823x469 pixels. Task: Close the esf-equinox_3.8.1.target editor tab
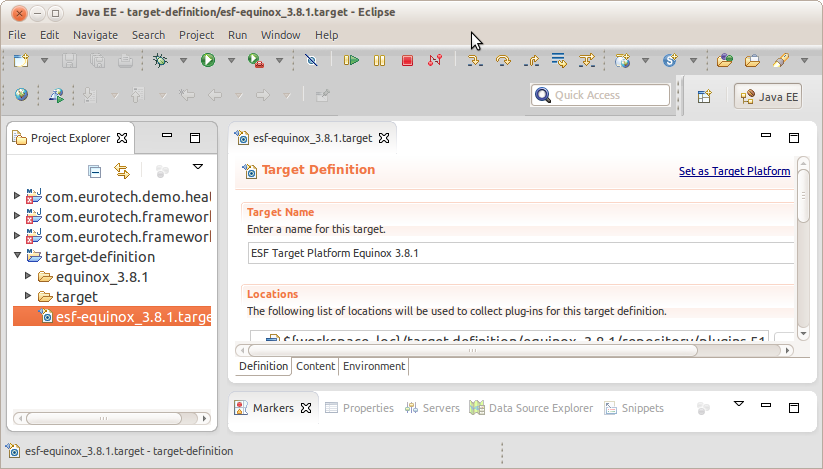click(x=384, y=138)
